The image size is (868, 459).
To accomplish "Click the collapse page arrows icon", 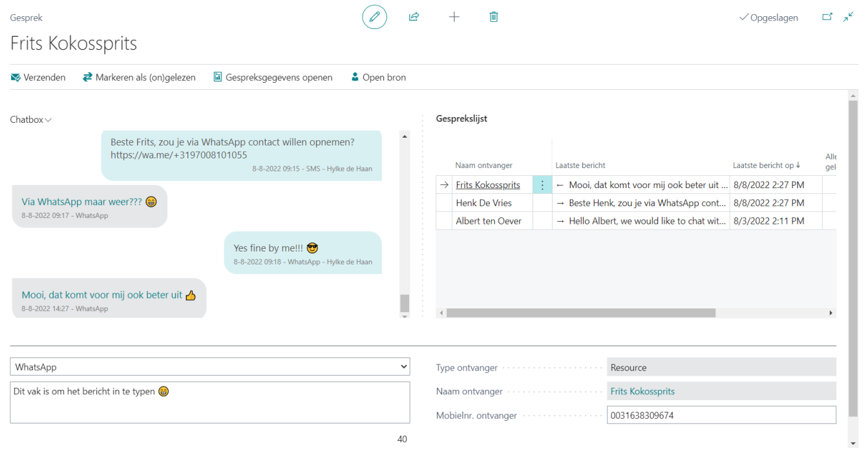I will [x=849, y=17].
